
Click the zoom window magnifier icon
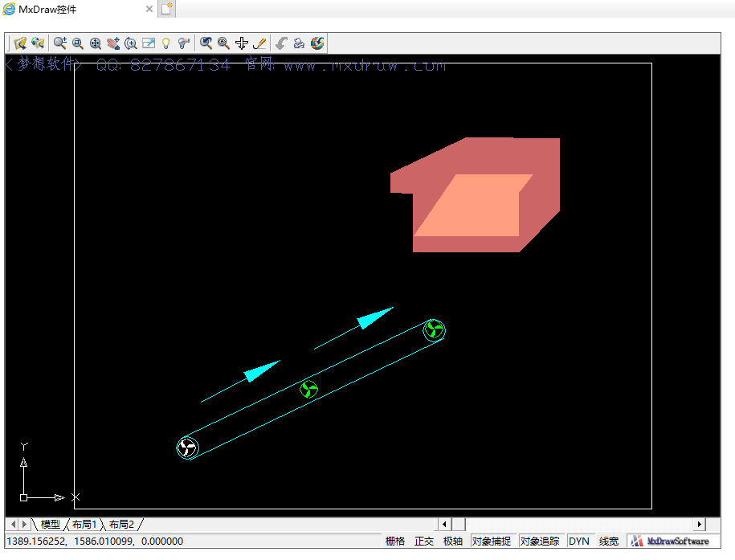point(78,43)
